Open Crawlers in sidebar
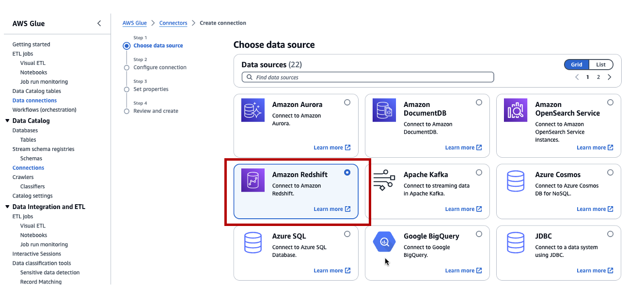644x300 pixels. coord(23,177)
